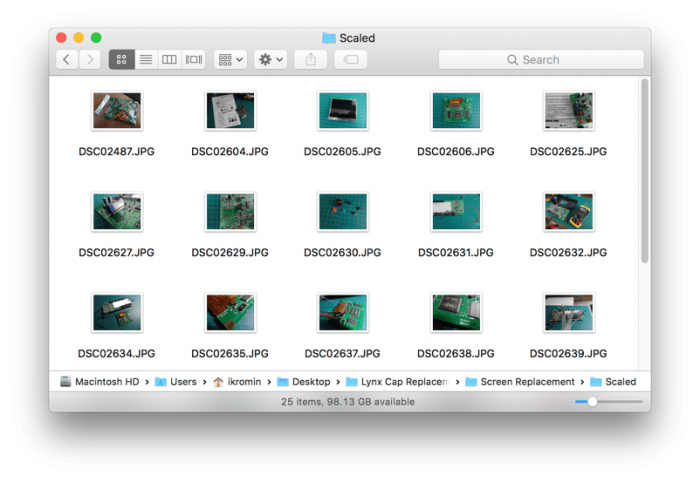This screenshot has width=700, height=482.
Task: Click the status text 25 items available
Action: (348, 402)
